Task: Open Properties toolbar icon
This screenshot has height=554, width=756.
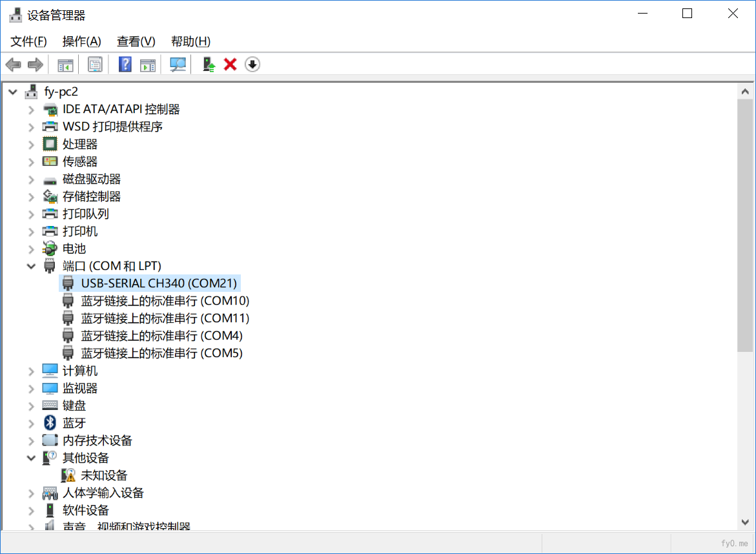Action: point(95,64)
